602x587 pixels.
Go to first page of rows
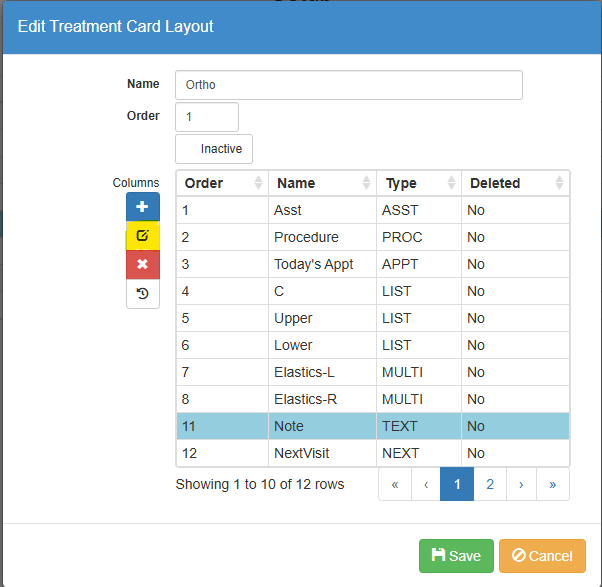[x=395, y=484]
